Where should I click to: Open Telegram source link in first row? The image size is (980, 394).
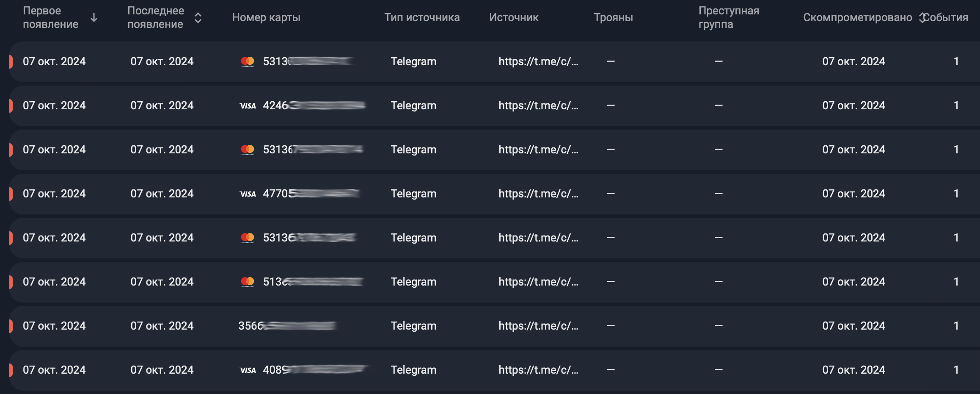pyautogui.click(x=538, y=62)
